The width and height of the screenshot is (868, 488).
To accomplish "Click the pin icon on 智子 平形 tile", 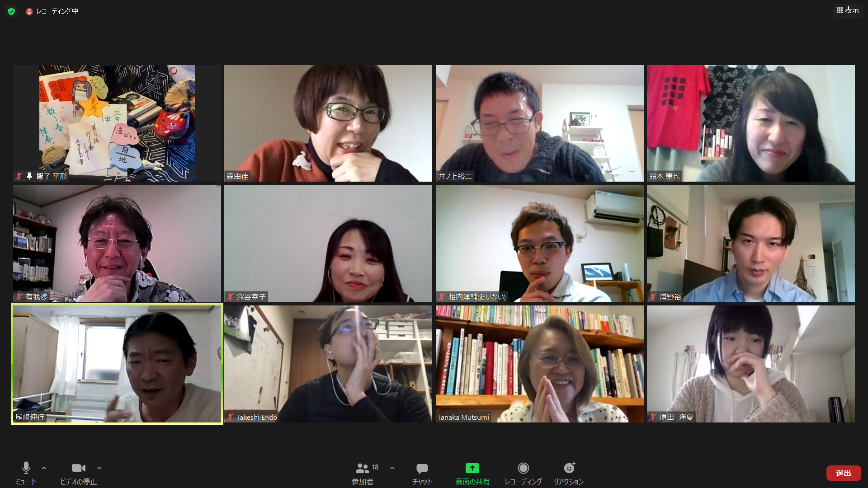I will [x=29, y=176].
